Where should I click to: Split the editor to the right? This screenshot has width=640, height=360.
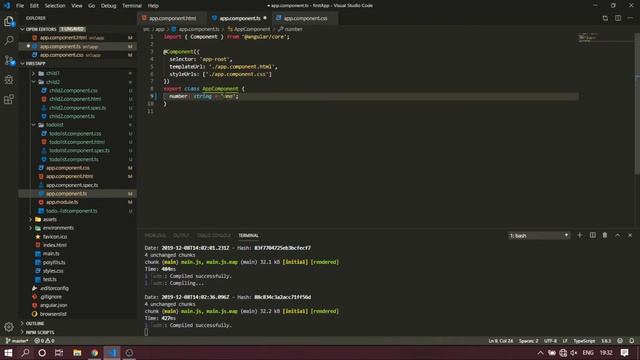point(618,18)
